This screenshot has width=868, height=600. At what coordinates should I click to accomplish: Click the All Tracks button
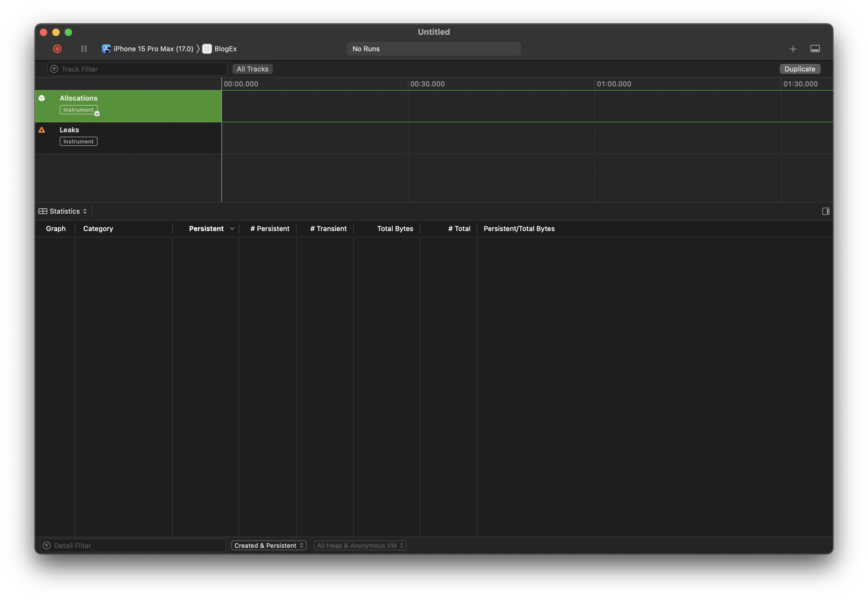252,69
